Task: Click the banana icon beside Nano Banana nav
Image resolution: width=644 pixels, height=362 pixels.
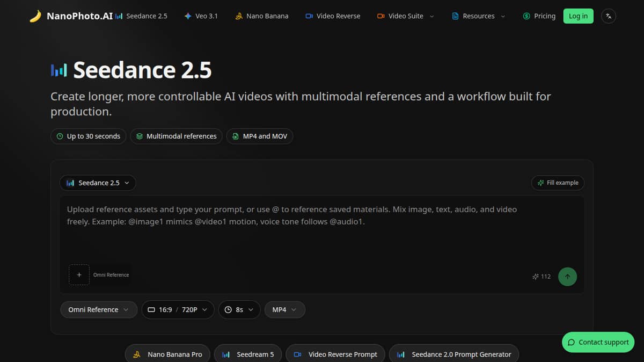Action: point(239,16)
